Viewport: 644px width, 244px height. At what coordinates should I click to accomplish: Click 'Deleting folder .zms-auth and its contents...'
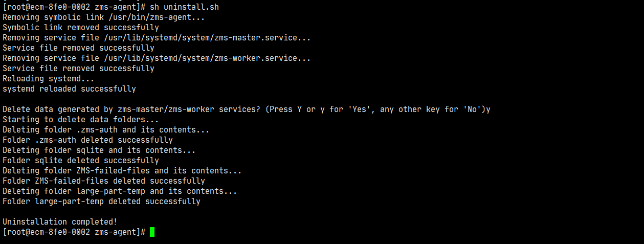coord(106,130)
